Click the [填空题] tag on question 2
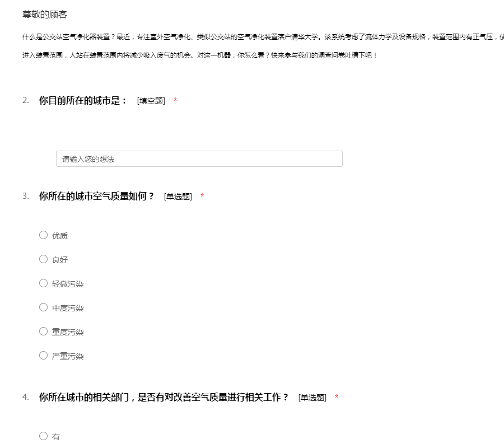 [x=151, y=101]
